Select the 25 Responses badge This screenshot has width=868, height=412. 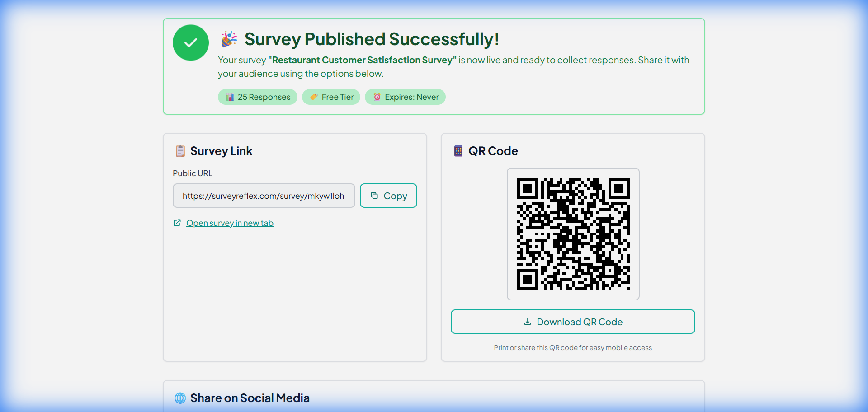pos(257,97)
